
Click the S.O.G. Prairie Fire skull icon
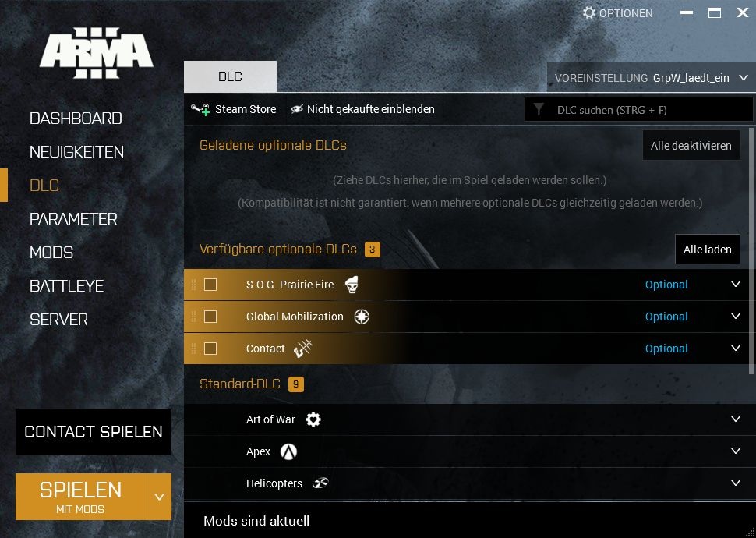[x=352, y=285]
